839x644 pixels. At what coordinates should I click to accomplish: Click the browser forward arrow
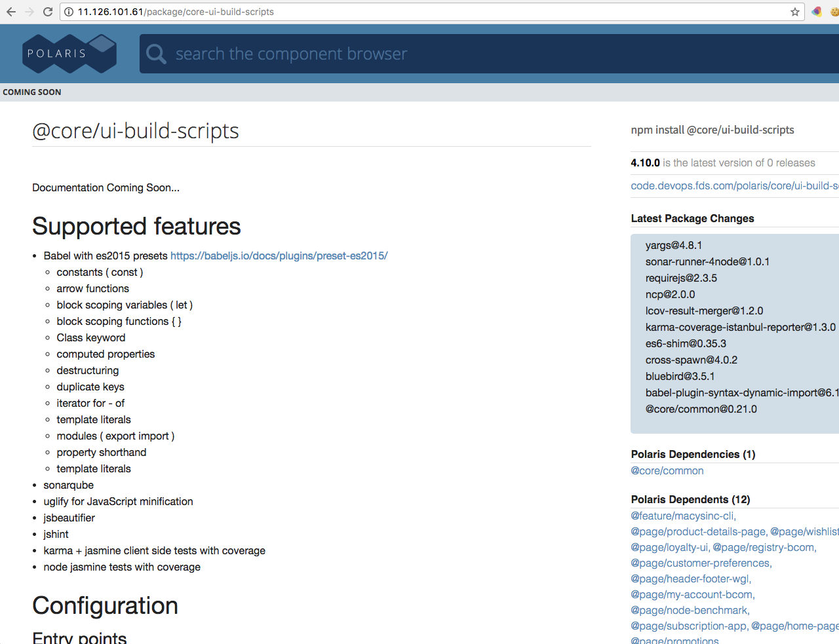click(29, 11)
